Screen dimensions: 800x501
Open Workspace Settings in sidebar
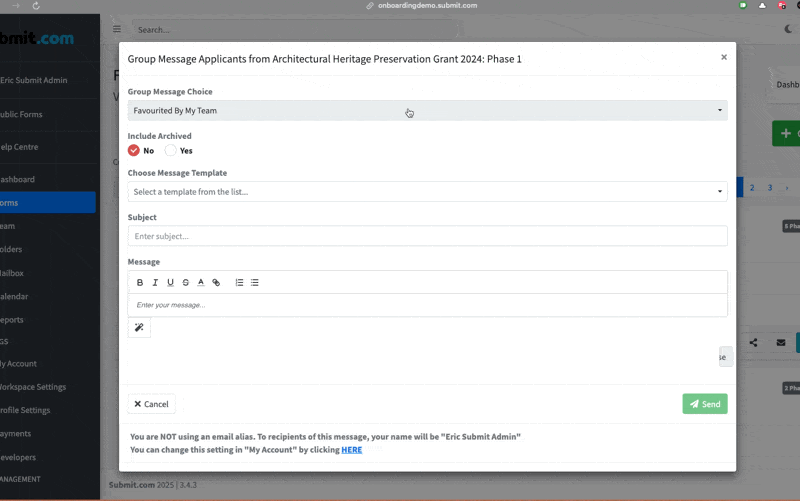[33, 387]
